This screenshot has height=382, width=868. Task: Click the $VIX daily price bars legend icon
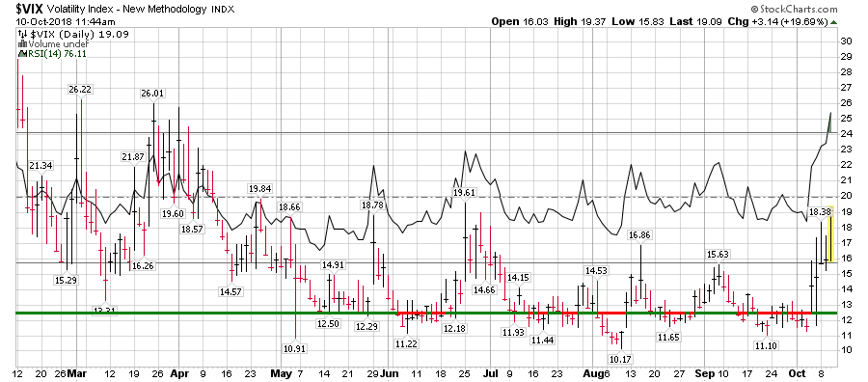click(22, 35)
